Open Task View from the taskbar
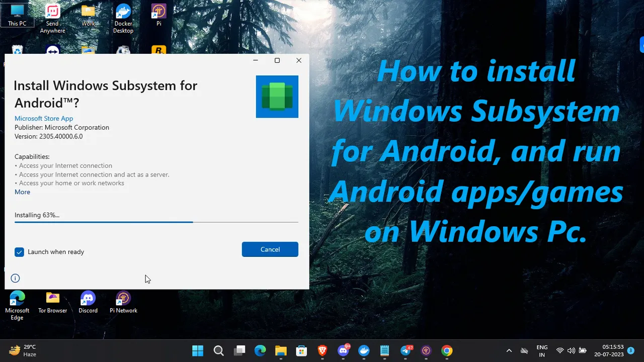This screenshot has height=362, width=644. pos(239,350)
